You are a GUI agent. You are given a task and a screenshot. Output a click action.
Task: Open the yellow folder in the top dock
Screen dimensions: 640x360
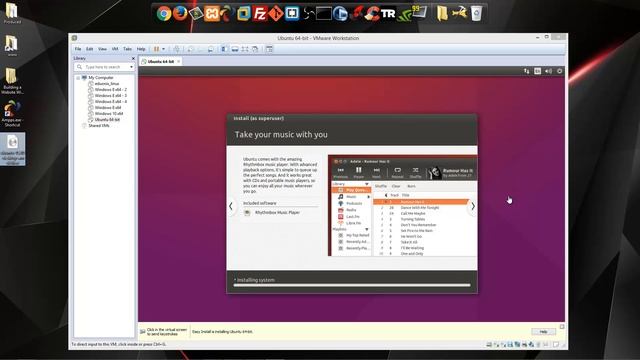[x=442, y=13]
